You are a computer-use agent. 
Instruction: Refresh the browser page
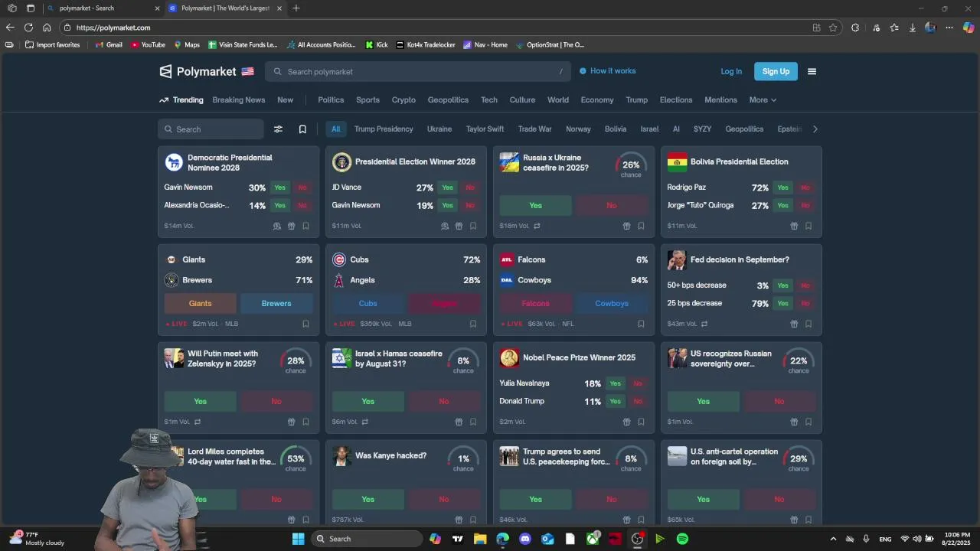pyautogui.click(x=28, y=28)
